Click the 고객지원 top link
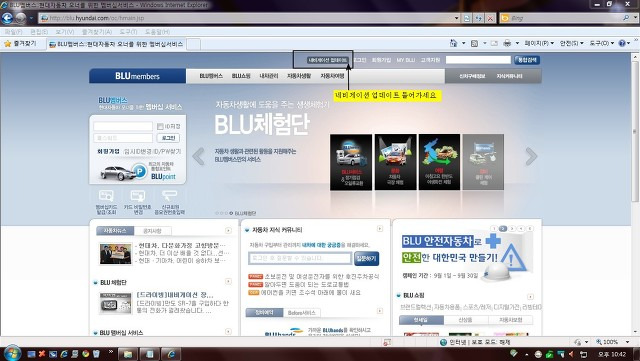Image resolution: width=640 pixels, height=361 pixels. [x=431, y=60]
